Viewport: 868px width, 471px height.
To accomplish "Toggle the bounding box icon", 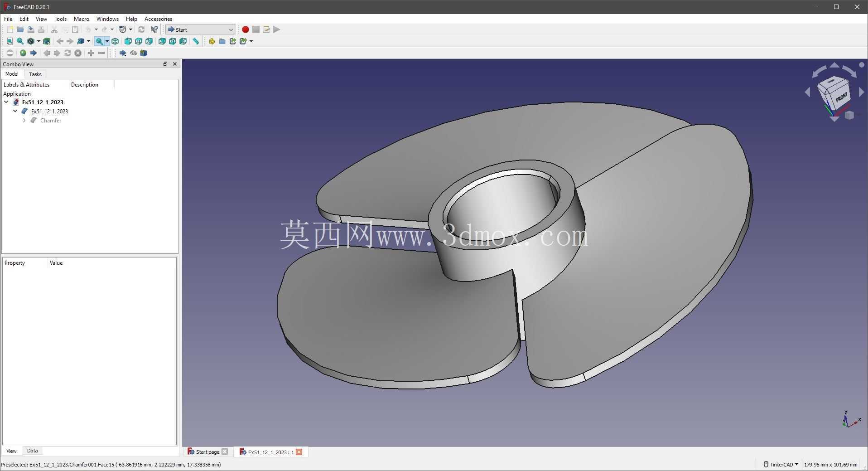I will point(47,41).
